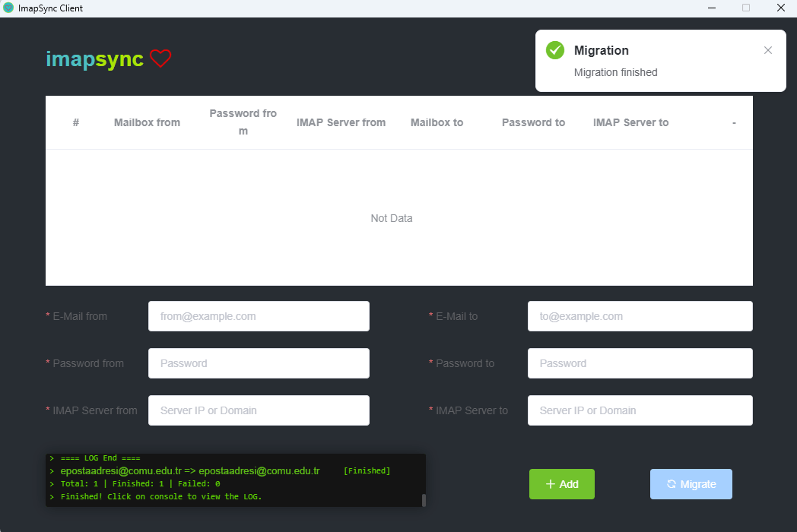This screenshot has height=532, width=797.
Task: Close the ImapSync Client window
Action: click(781, 8)
